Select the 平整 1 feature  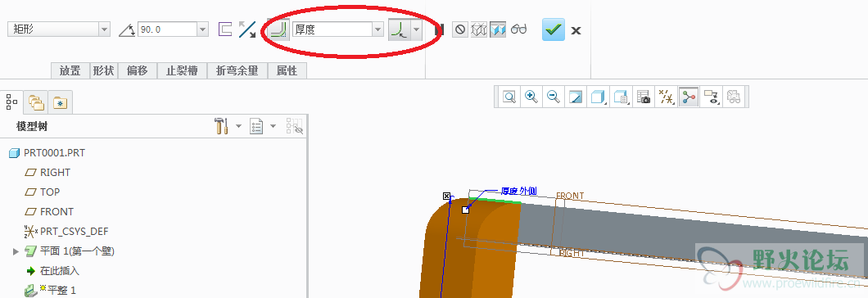(51, 291)
